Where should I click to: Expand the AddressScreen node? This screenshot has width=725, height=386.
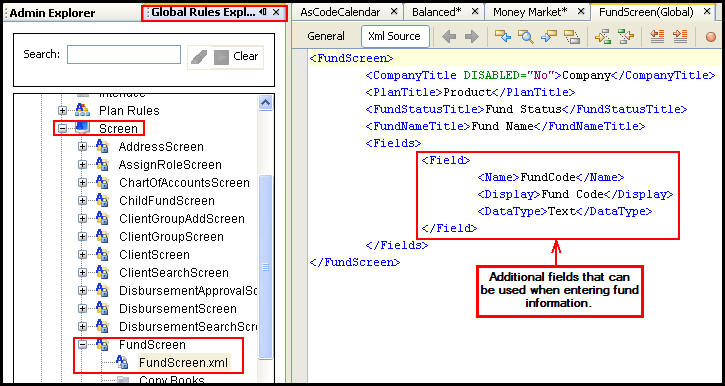82,147
